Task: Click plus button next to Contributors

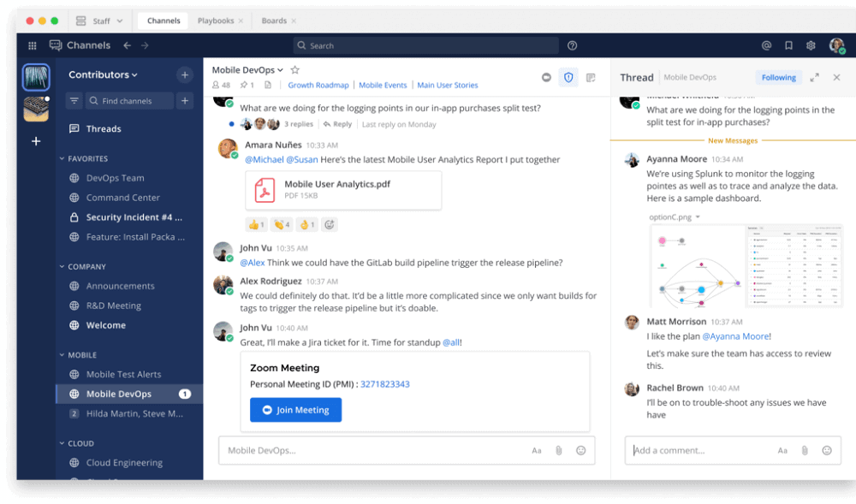Action: (185, 74)
